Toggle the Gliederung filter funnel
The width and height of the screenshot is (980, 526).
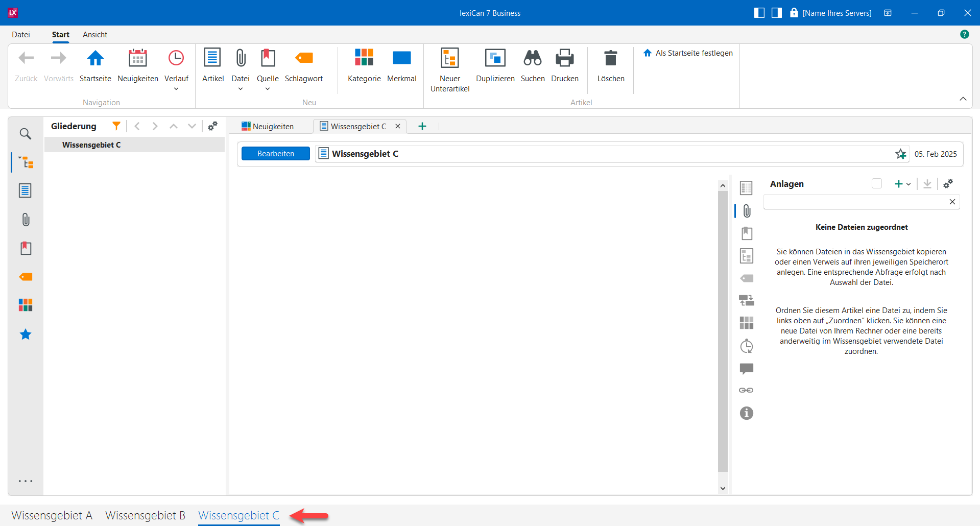[x=116, y=126]
